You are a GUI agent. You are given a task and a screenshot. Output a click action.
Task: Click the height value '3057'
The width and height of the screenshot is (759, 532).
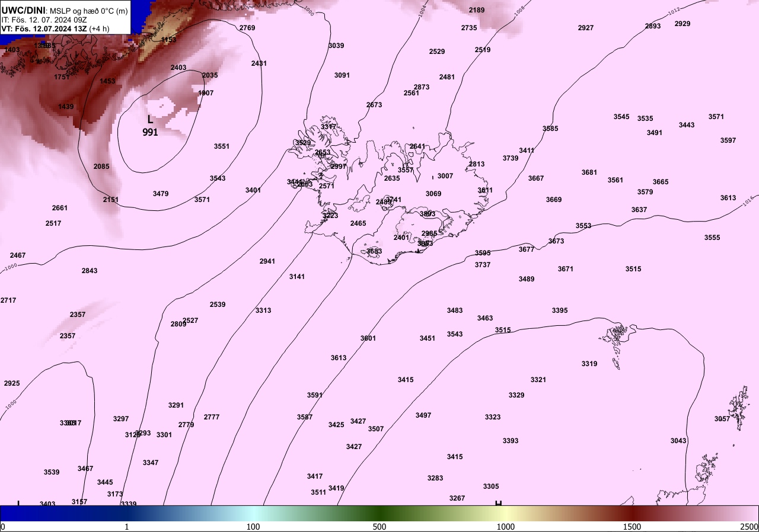pyautogui.click(x=722, y=419)
